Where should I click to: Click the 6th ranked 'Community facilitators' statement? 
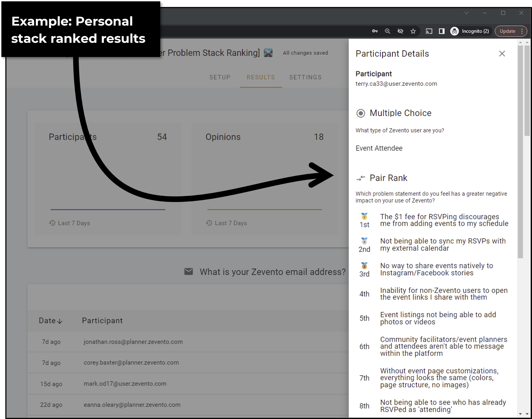click(x=443, y=346)
